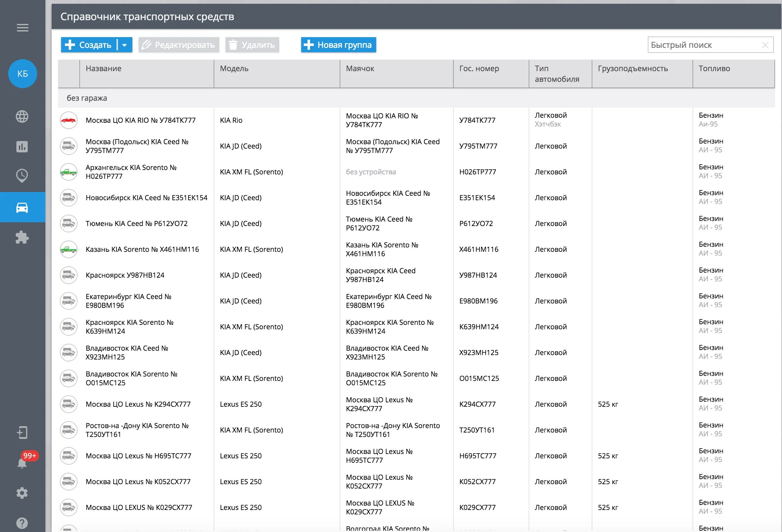Select row Казань KIA Sorento № Х461НМ116
Image resolution: width=782 pixels, height=532 pixels.
click(416, 249)
